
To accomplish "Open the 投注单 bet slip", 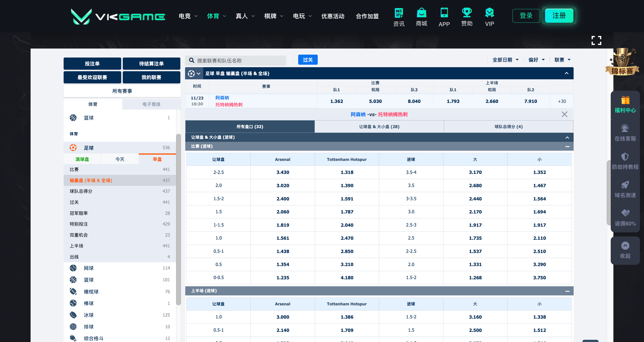I will [92, 64].
